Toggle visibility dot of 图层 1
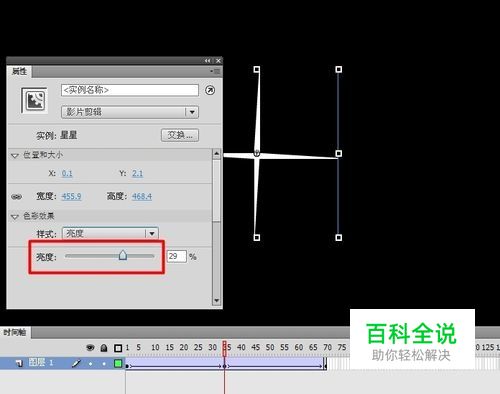This screenshot has height=394, width=500. pos(90,364)
